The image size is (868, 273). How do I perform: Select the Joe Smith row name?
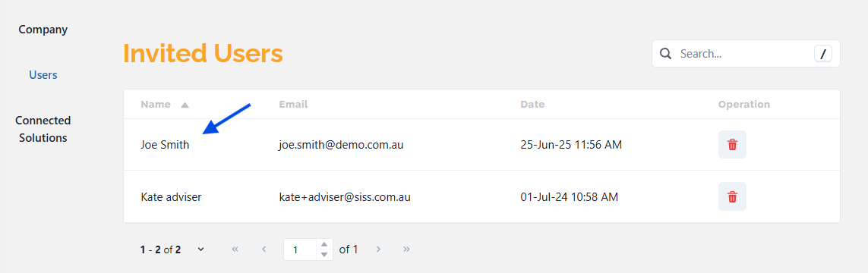(x=165, y=145)
